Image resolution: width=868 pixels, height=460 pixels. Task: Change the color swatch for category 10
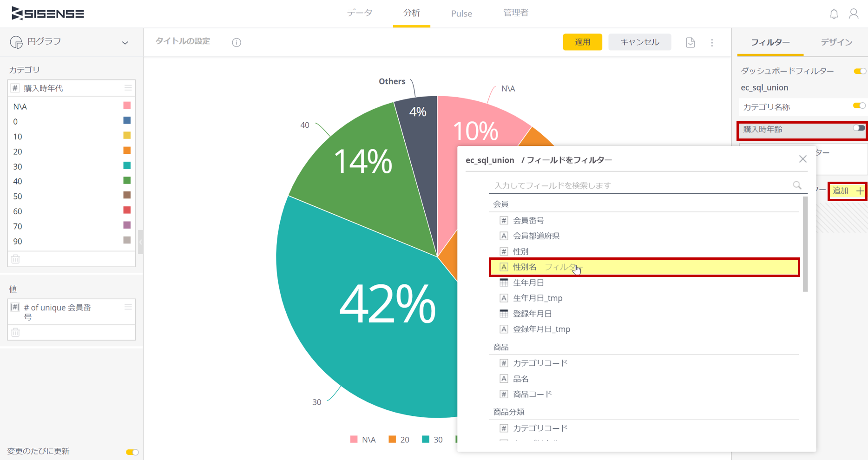click(126, 135)
